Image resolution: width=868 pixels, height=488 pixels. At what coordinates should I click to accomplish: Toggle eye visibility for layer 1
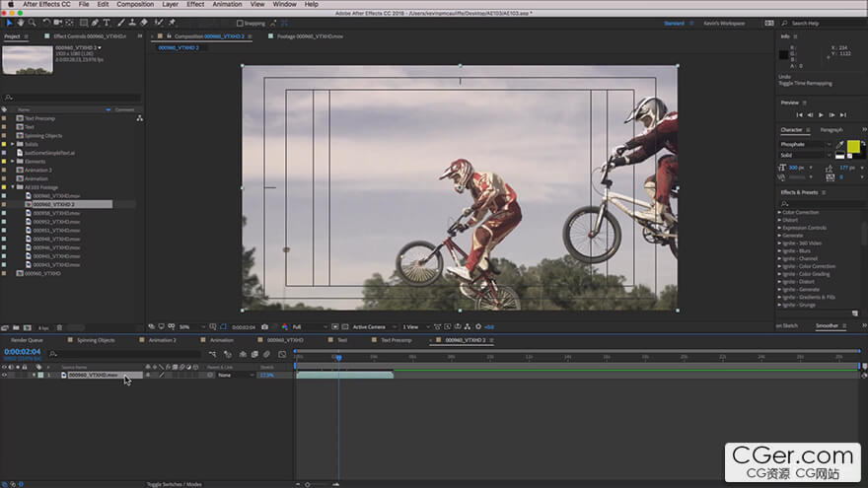pos(4,376)
